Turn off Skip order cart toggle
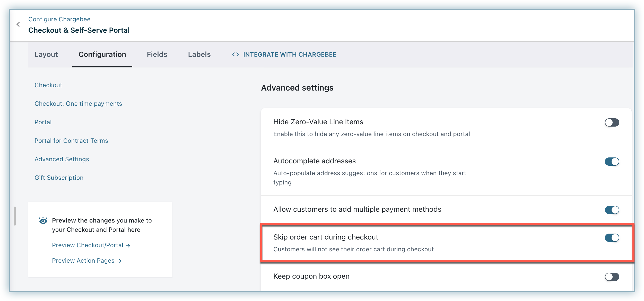The image size is (644, 301). point(612,238)
